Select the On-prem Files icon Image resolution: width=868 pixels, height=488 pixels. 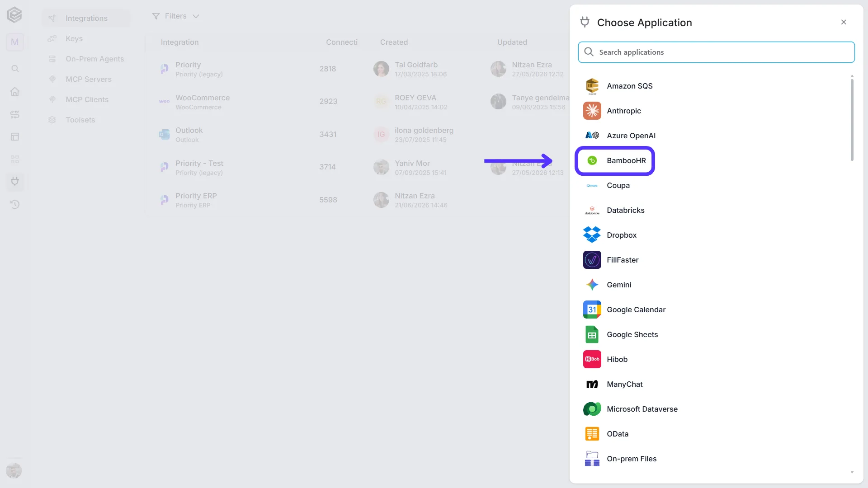[592, 459]
